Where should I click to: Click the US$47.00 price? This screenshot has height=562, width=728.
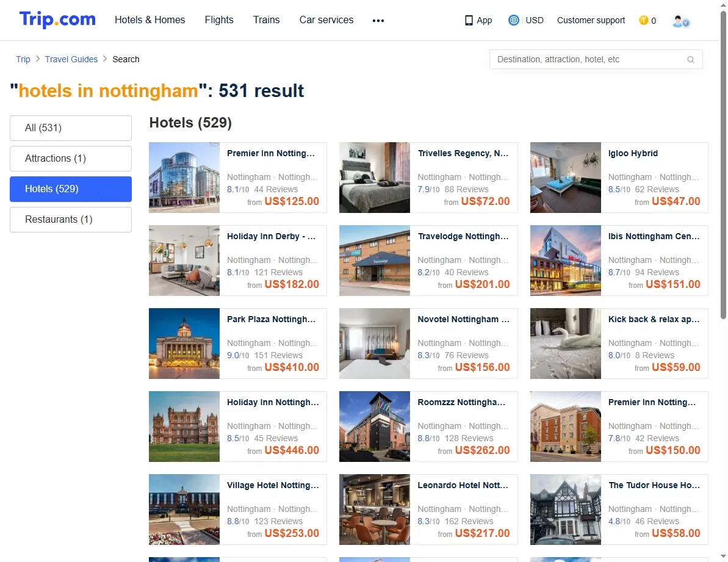pyautogui.click(x=676, y=201)
